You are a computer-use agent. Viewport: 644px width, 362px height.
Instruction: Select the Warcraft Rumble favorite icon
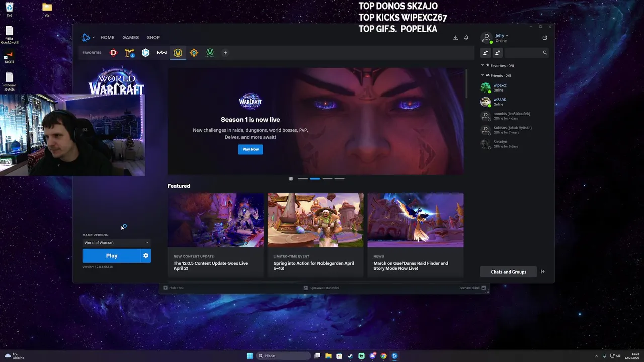[129, 53]
